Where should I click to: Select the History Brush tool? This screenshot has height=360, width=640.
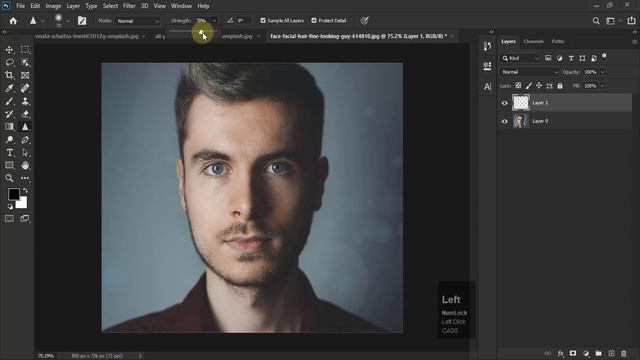[x=9, y=114]
